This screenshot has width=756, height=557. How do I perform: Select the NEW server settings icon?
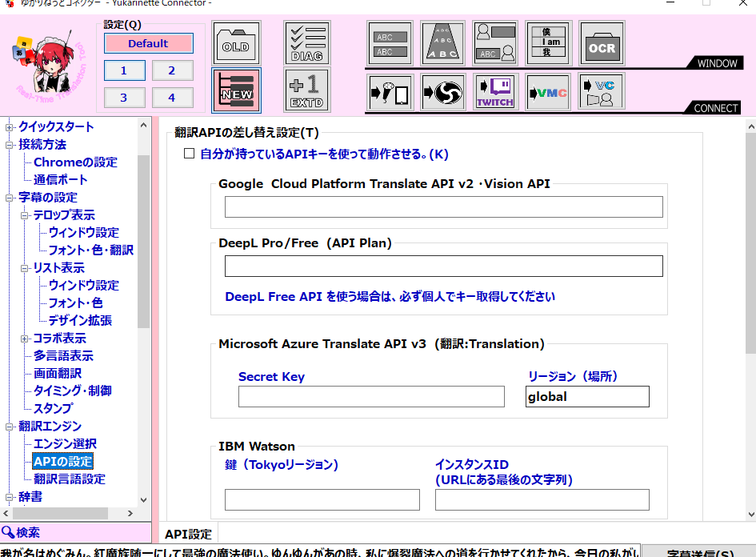coord(236,90)
